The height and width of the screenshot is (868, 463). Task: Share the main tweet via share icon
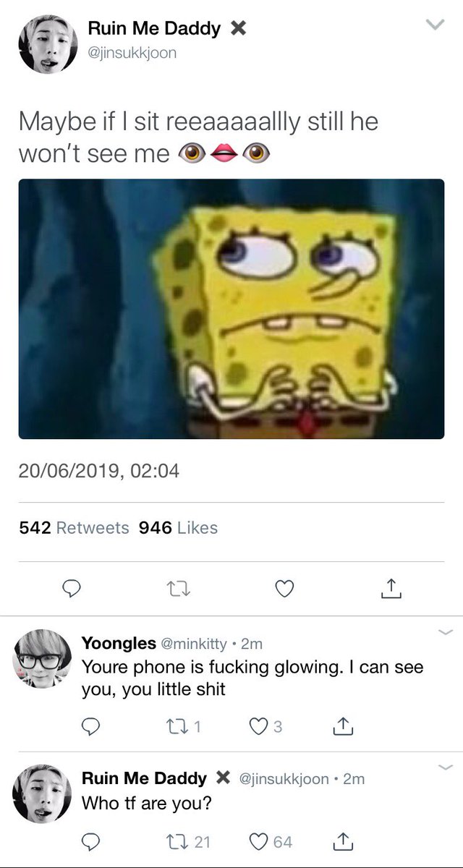391,589
